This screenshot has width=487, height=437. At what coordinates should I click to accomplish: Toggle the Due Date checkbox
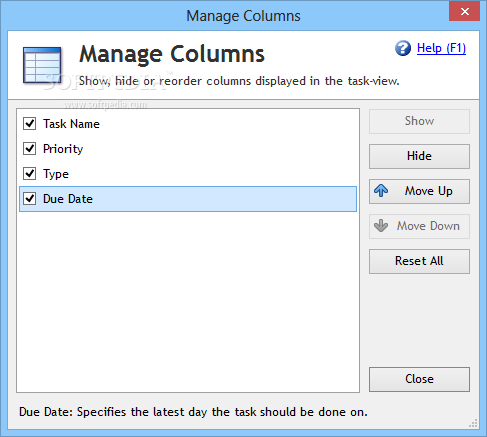click(x=30, y=199)
